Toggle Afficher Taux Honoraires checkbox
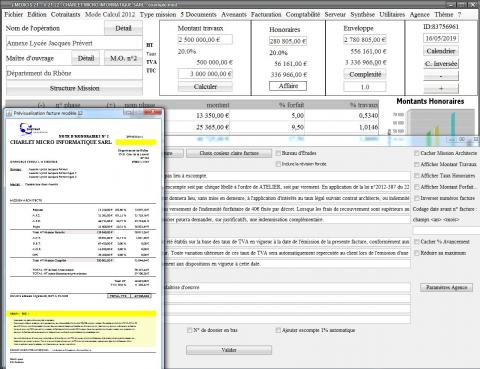480x369 pixels. [x=417, y=175]
